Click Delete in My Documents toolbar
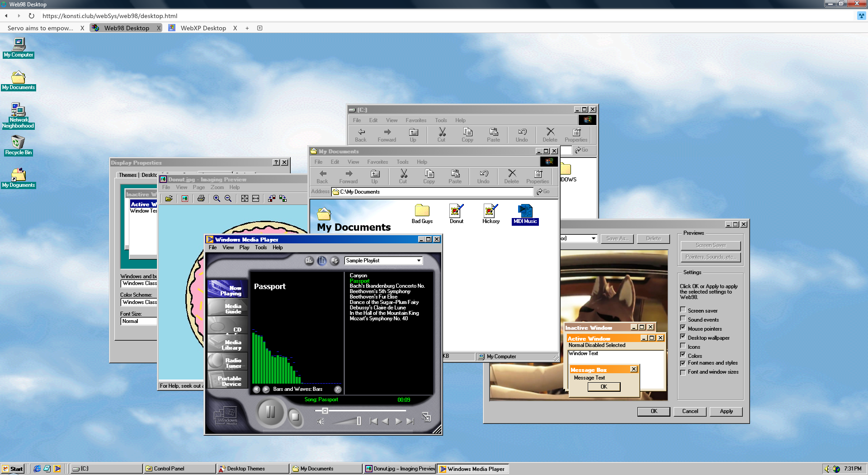Image resolution: width=868 pixels, height=475 pixels. click(x=512, y=176)
